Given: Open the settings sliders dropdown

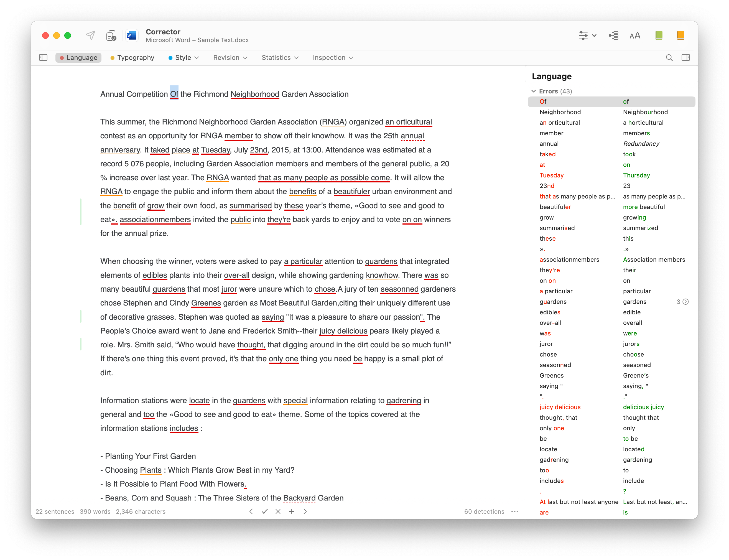Looking at the screenshot, I should click(x=587, y=35).
